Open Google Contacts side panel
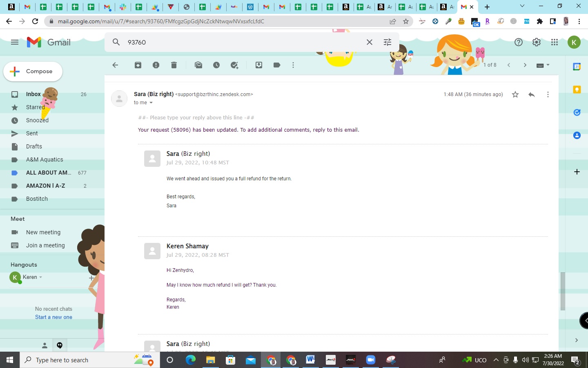 point(577,135)
